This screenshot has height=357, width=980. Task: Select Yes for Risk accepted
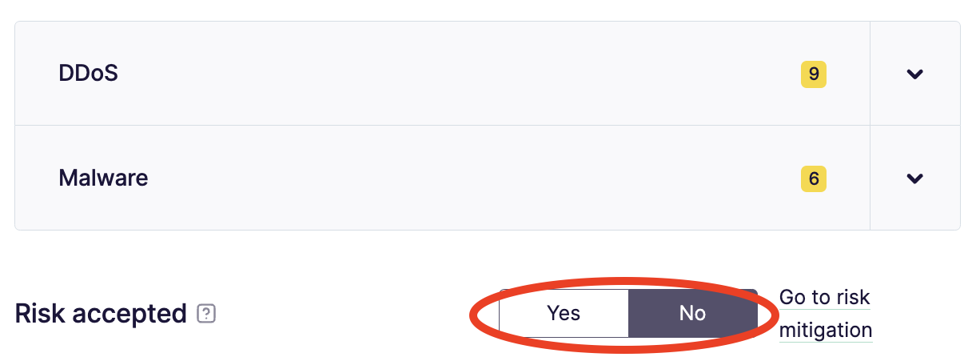564,313
